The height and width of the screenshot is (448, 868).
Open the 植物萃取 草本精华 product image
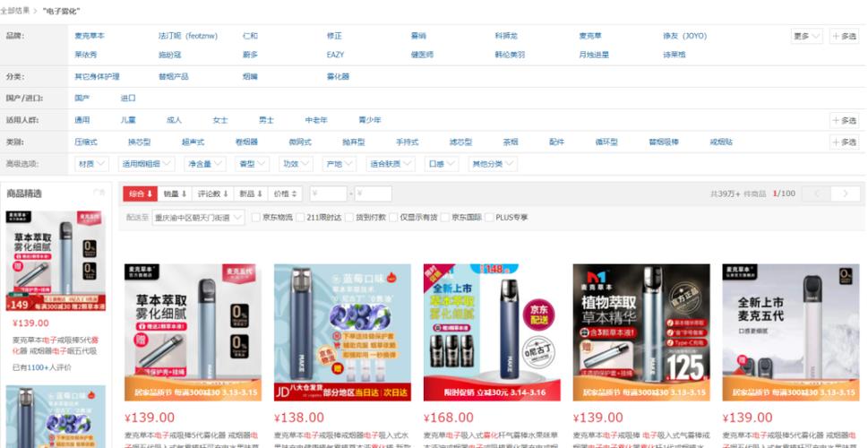pos(641,332)
